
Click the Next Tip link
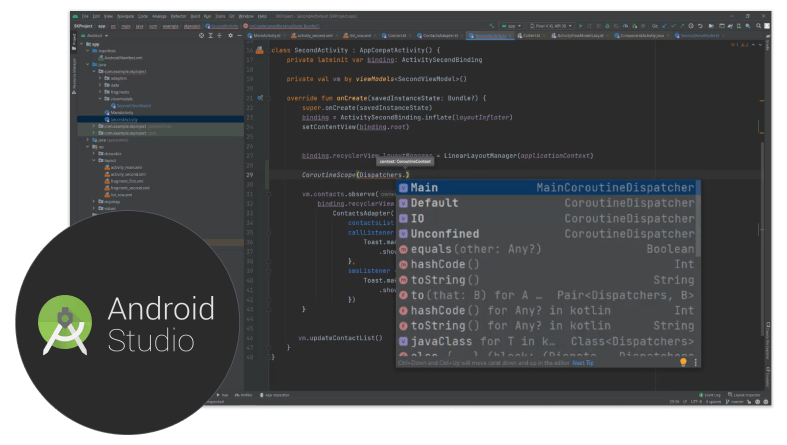click(583, 363)
